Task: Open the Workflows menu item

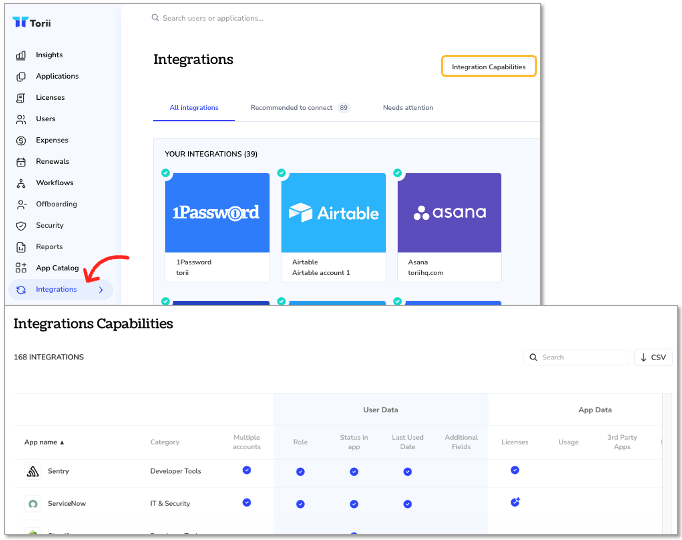Action: pyautogui.click(x=54, y=183)
